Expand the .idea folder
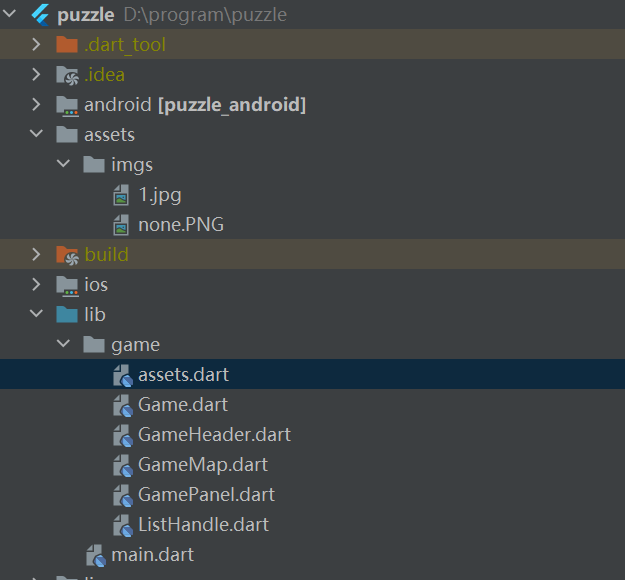 [36, 75]
